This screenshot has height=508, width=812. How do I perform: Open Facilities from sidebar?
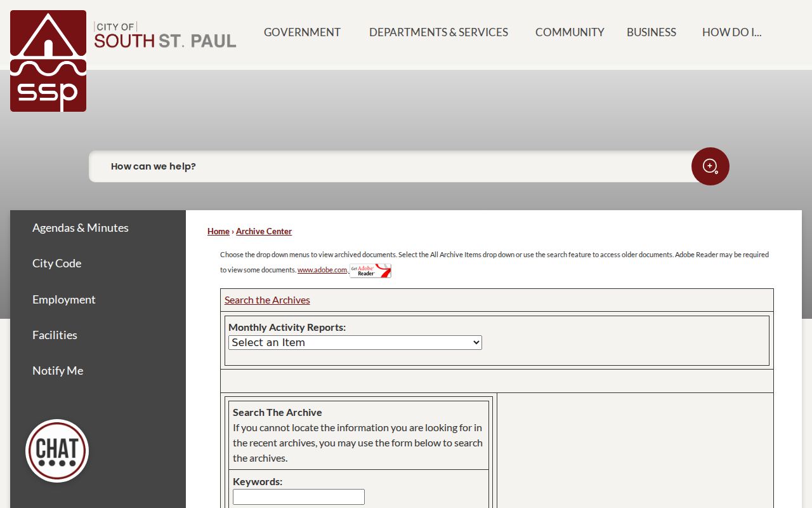pyautogui.click(x=55, y=335)
